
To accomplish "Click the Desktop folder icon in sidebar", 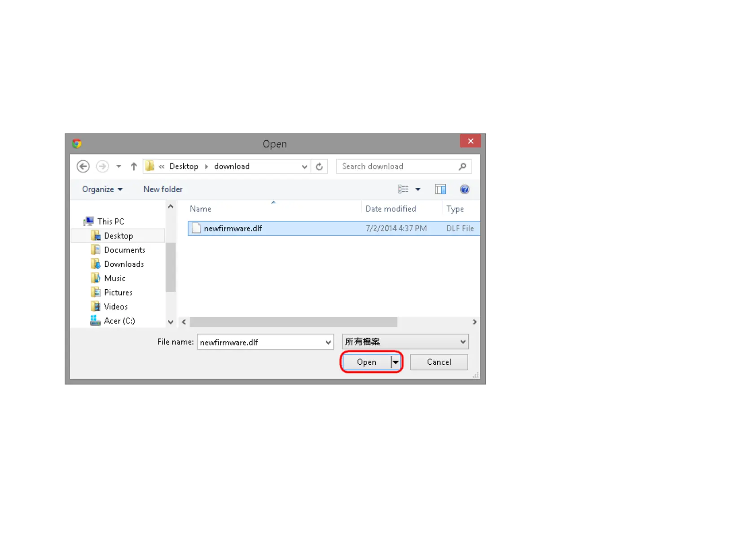I will tap(96, 235).
